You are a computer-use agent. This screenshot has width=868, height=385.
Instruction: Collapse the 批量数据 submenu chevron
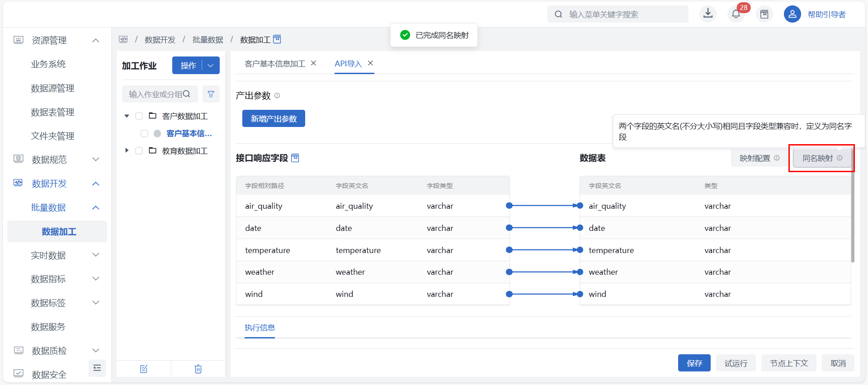pyautogui.click(x=95, y=207)
